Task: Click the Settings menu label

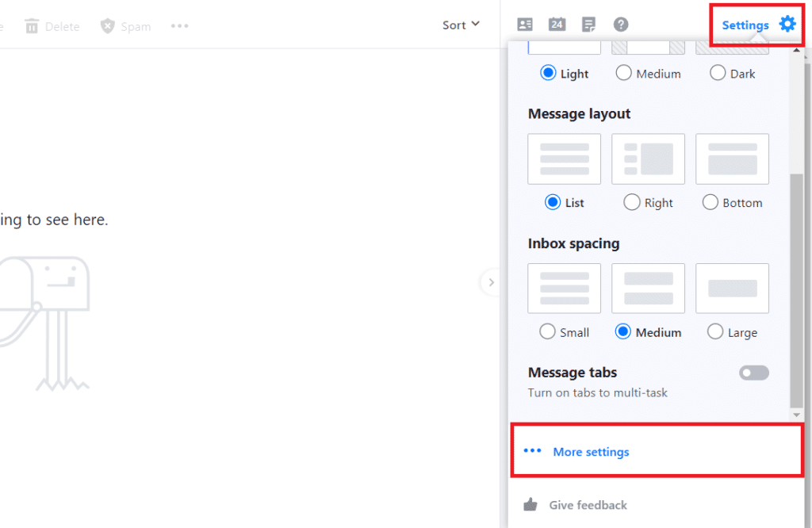Action: click(744, 25)
